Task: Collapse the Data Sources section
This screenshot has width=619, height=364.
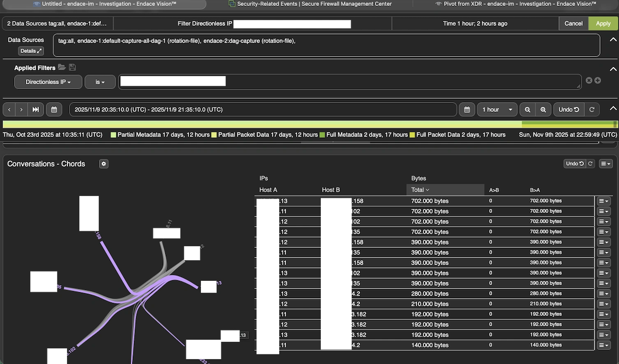Action: tap(613, 40)
